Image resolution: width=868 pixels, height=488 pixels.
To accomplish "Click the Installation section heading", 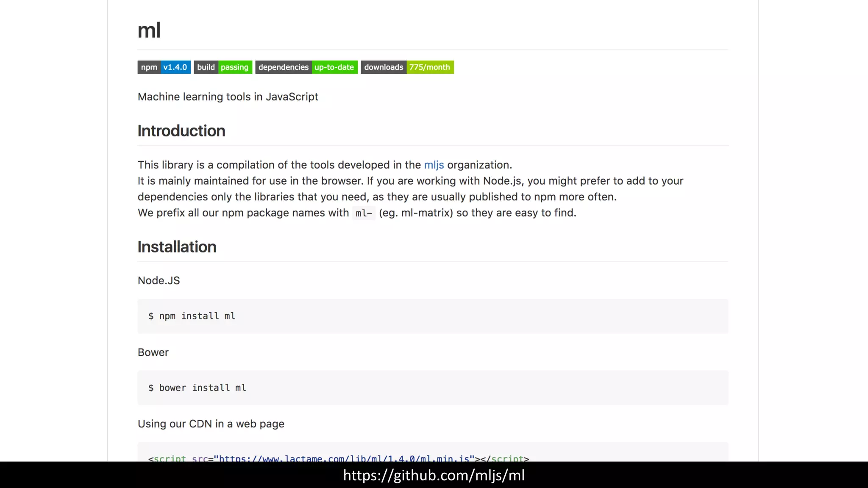I will pyautogui.click(x=177, y=247).
